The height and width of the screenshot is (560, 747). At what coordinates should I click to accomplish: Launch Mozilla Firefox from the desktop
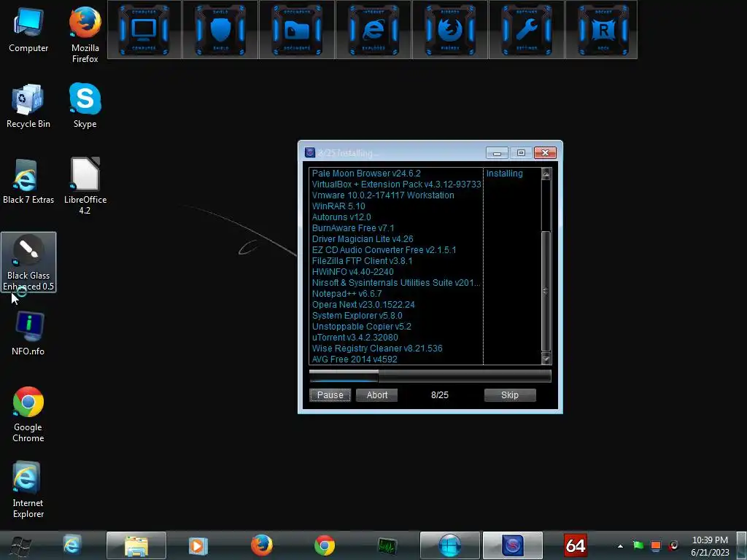point(85,34)
